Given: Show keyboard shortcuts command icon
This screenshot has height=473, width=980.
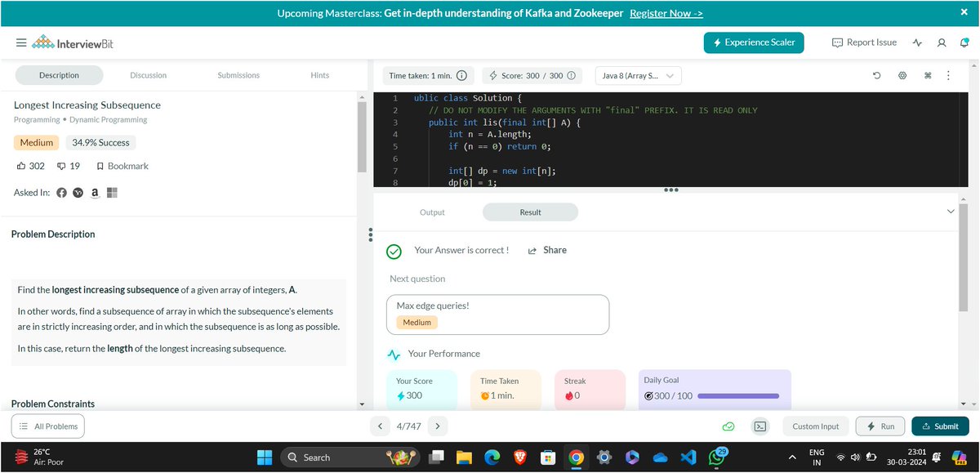Looking at the screenshot, I should tap(928, 76).
